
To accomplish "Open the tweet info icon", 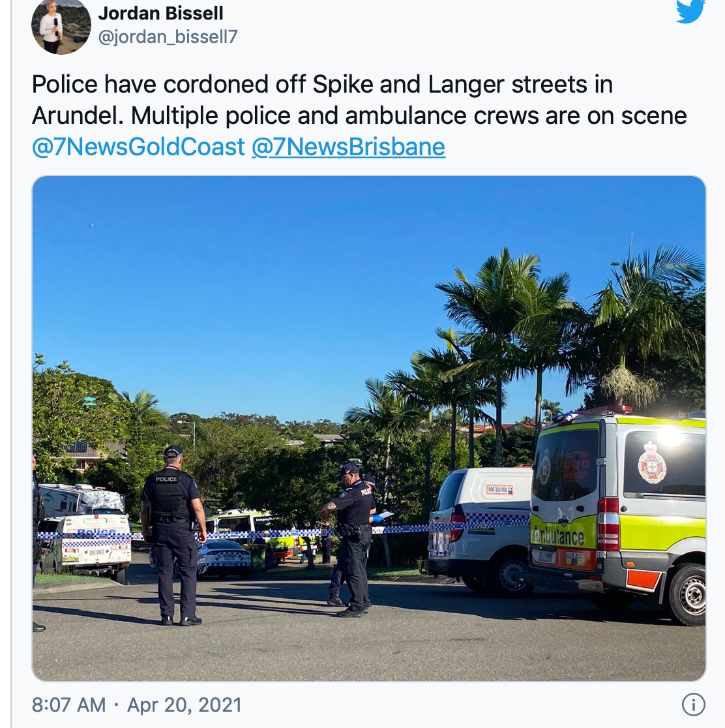I will click(694, 705).
